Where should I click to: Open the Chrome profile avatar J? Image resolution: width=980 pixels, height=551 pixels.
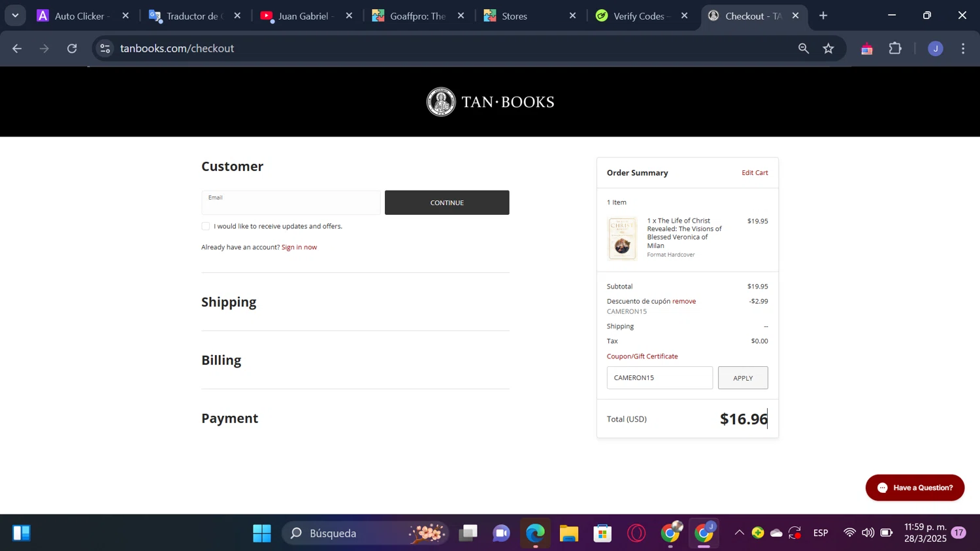(x=936, y=48)
